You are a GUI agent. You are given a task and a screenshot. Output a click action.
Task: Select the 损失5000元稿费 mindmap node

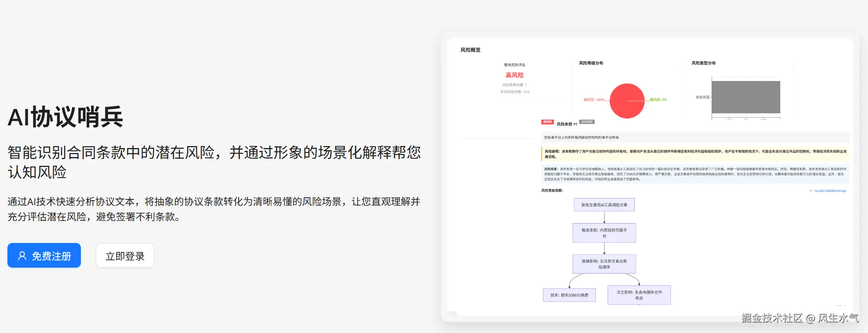569,295
